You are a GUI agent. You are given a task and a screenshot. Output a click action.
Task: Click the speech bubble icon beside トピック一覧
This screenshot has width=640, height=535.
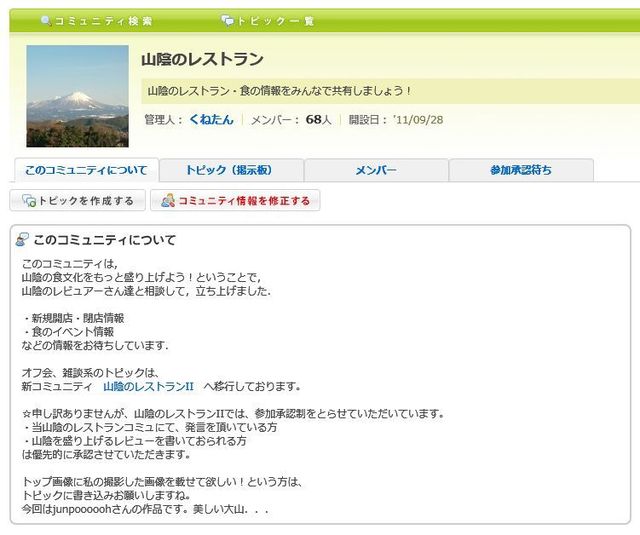[227, 20]
